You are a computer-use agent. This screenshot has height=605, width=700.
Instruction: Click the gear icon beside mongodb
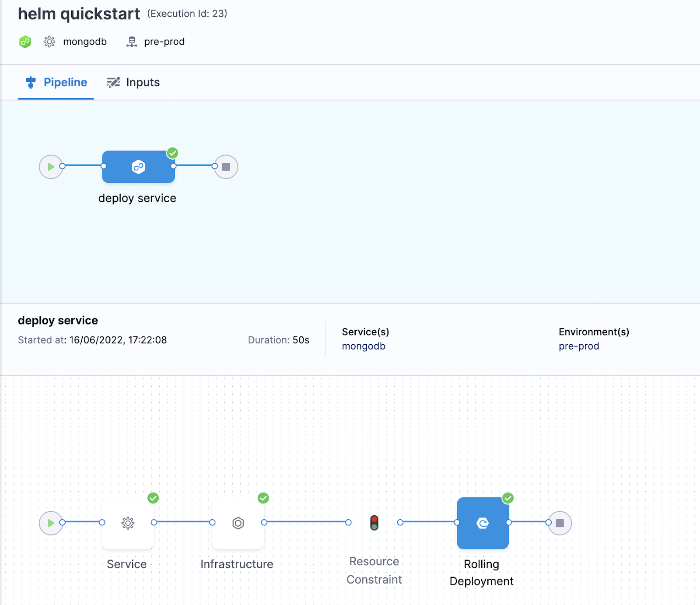[49, 42]
